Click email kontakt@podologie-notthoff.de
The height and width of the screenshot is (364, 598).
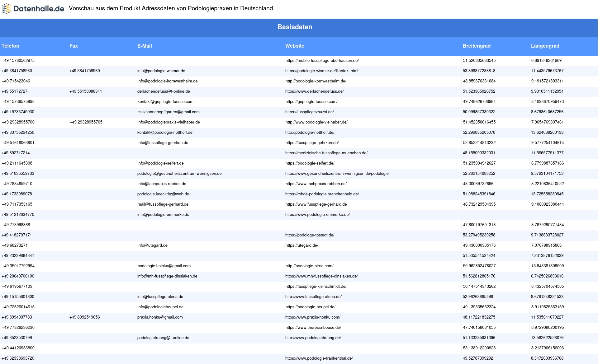click(x=165, y=133)
